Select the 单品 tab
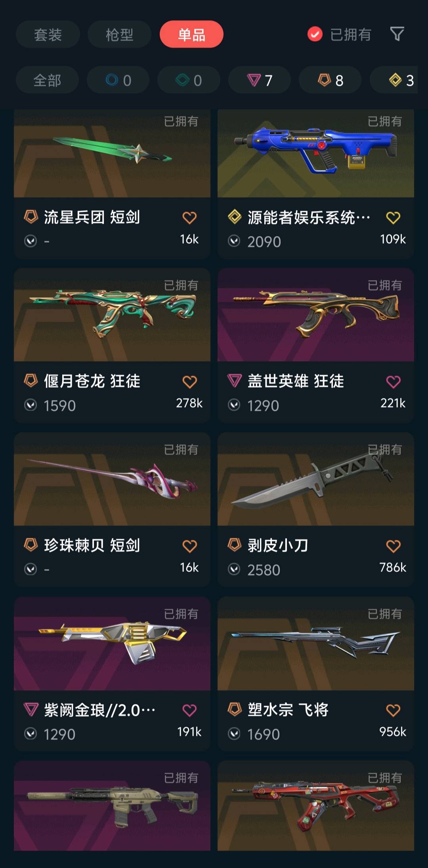This screenshot has width=428, height=868. tap(191, 34)
